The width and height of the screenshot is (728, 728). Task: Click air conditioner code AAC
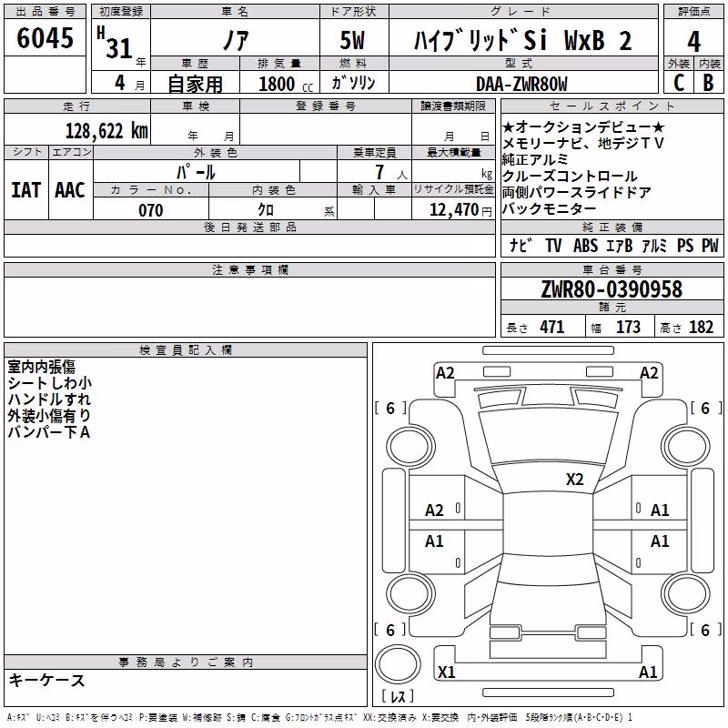click(x=70, y=190)
